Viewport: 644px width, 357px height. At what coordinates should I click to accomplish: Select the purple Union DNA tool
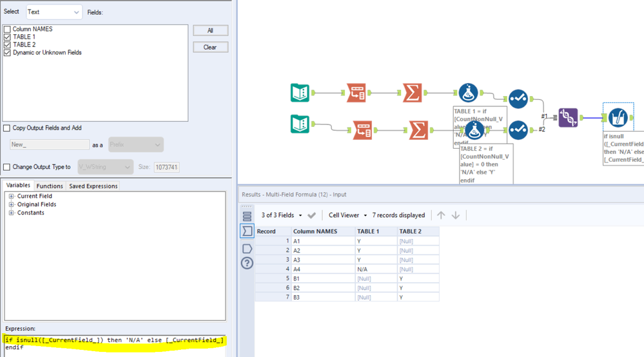[x=568, y=118]
